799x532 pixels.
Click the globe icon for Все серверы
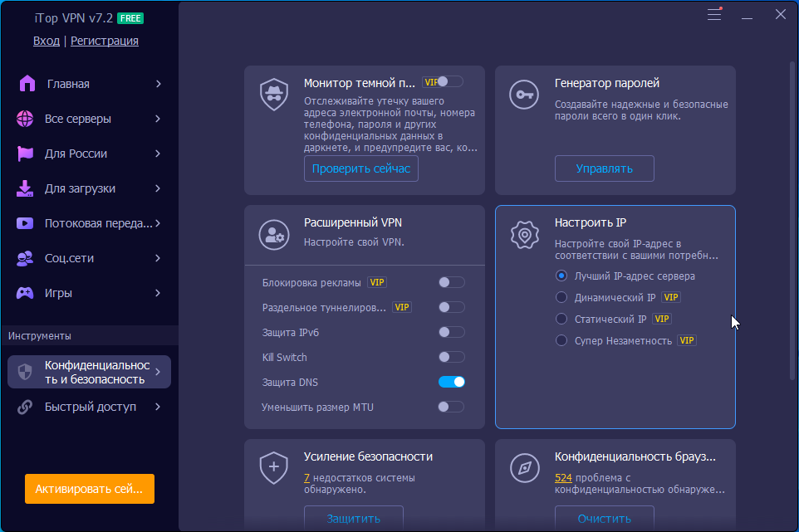pos(26,119)
